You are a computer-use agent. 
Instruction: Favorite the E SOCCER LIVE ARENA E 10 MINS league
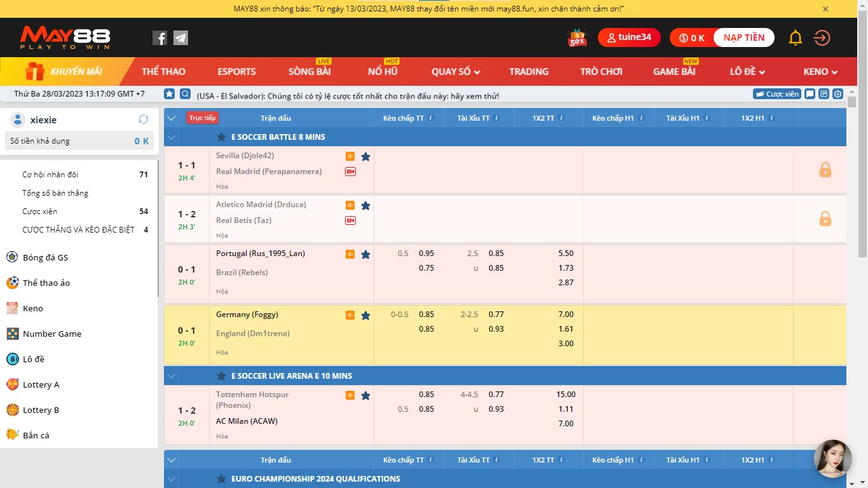click(x=221, y=376)
